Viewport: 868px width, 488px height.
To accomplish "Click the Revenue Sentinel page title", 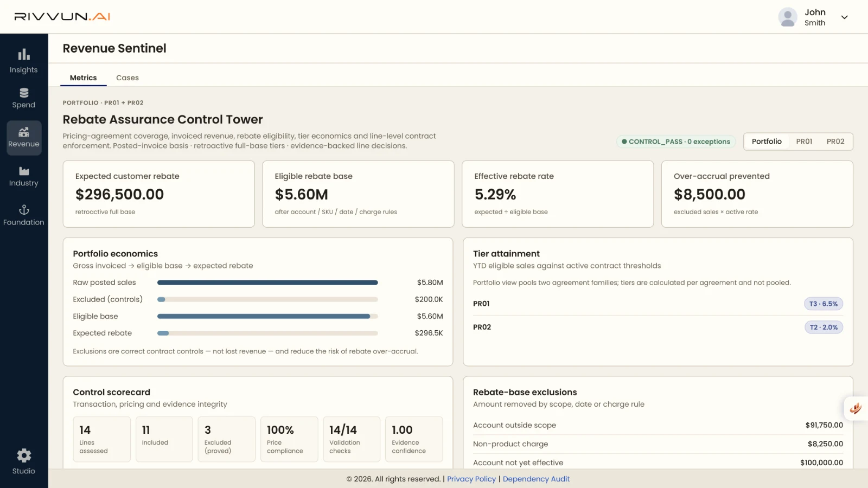I will point(114,48).
